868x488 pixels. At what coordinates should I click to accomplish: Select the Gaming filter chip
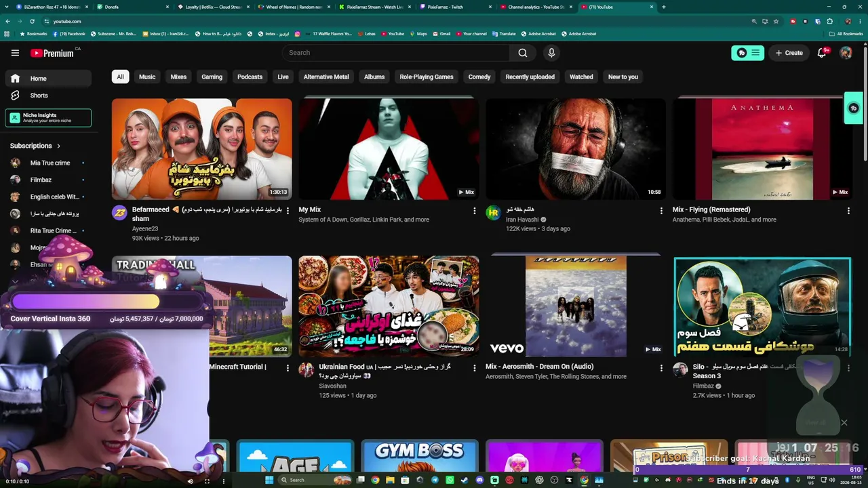tap(212, 77)
